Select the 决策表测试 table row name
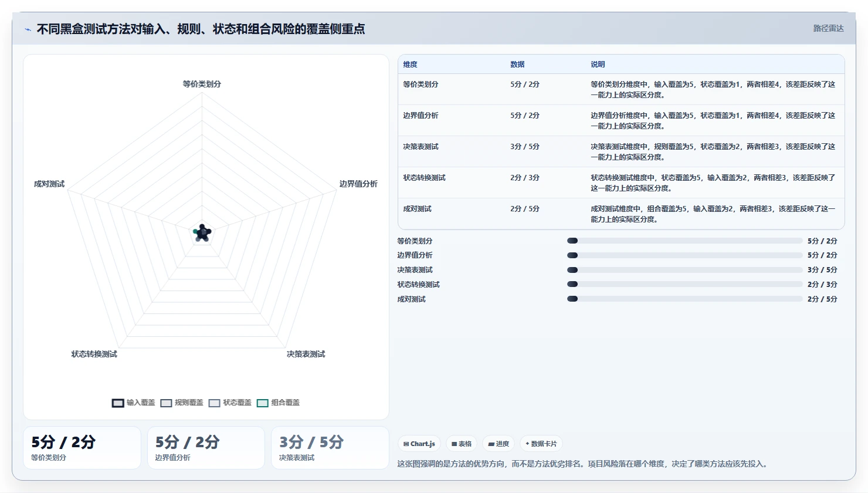The width and height of the screenshot is (868, 493). coord(421,147)
